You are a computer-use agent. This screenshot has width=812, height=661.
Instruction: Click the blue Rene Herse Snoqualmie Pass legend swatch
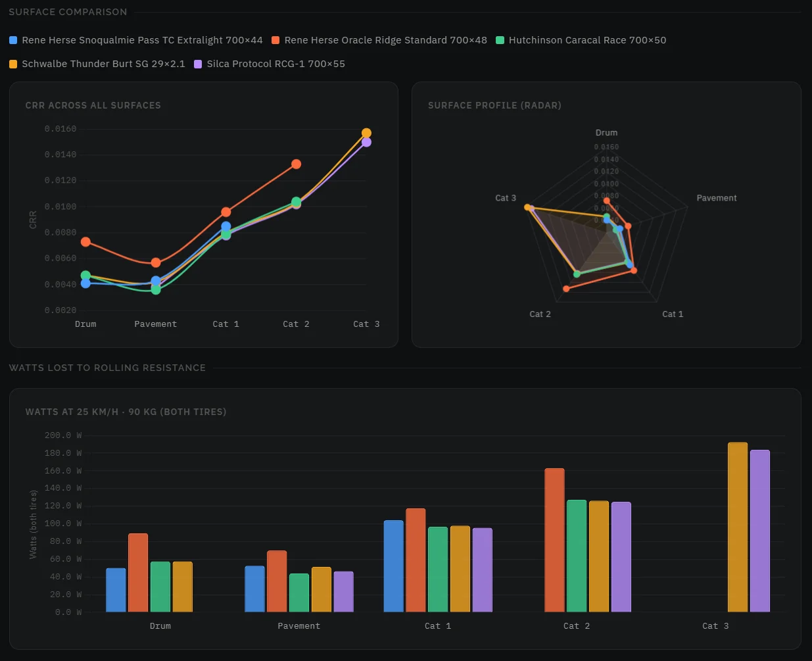pyautogui.click(x=13, y=40)
